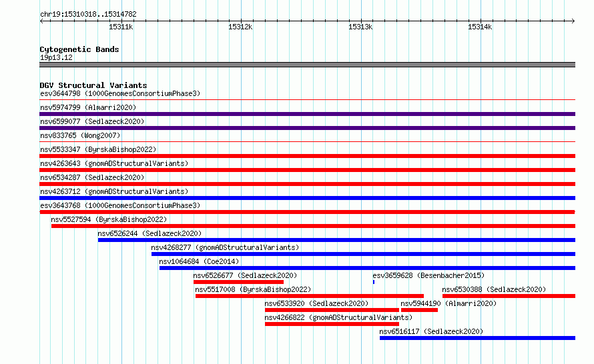
Task: Click the 19p13.12 band label
Action: click(x=56, y=57)
